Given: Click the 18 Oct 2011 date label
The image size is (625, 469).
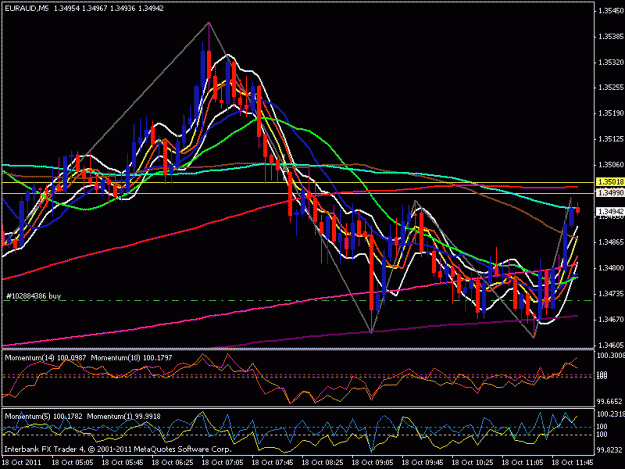Looking at the screenshot, I should point(22,463).
